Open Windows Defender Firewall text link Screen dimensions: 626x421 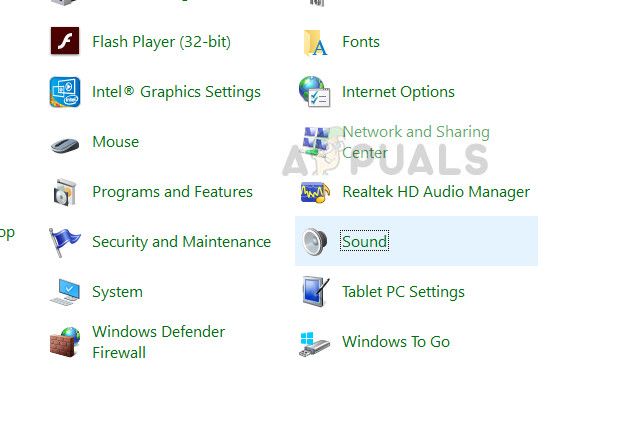click(x=158, y=342)
